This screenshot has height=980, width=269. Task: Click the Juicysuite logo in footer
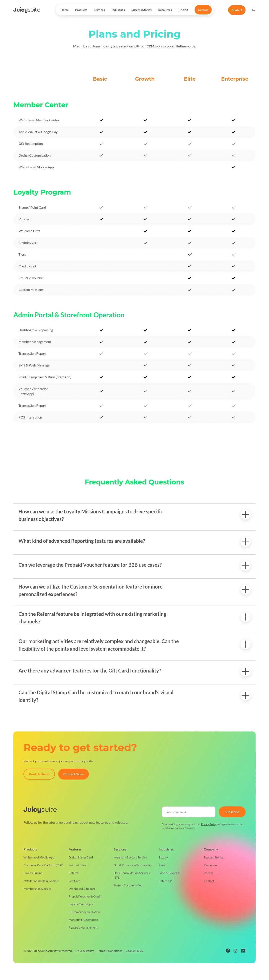(x=40, y=809)
